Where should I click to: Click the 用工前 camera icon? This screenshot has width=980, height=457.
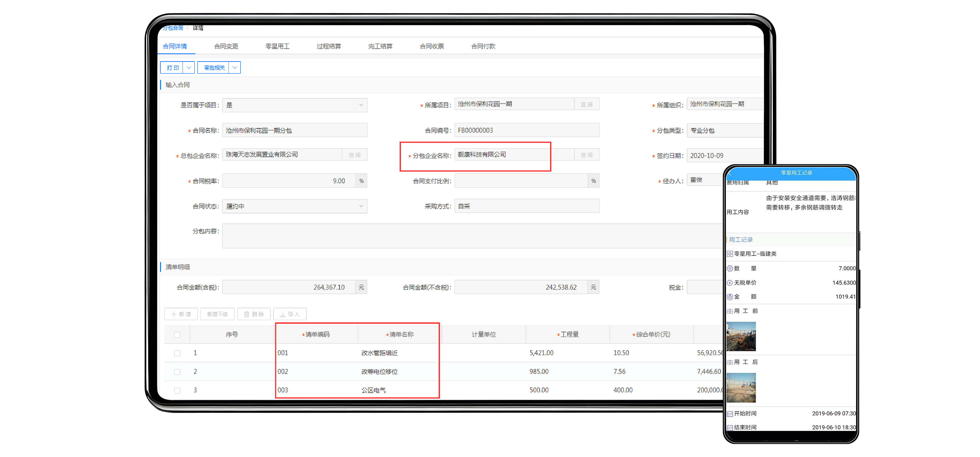pyautogui.click(x=730, y=311)
